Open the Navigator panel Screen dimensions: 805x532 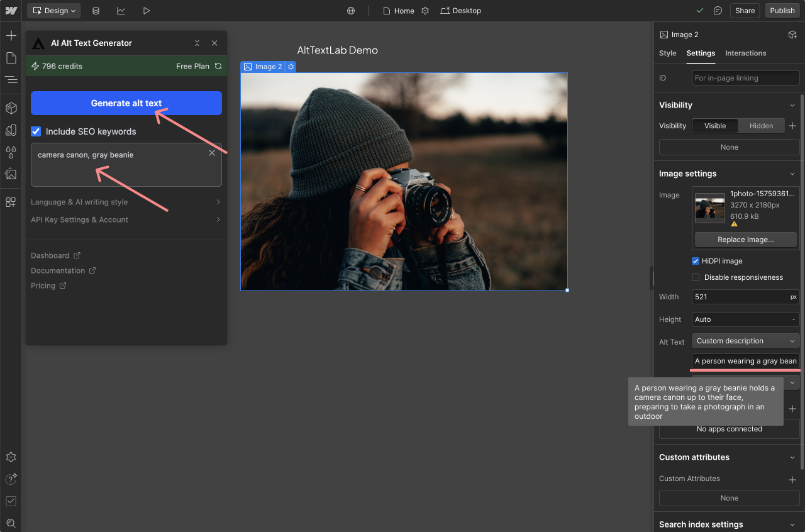pos(11,80)
